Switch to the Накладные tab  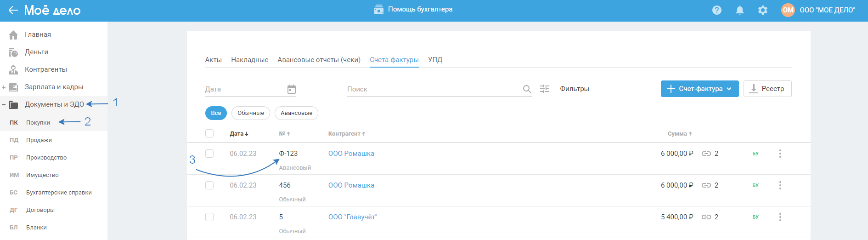249,60
